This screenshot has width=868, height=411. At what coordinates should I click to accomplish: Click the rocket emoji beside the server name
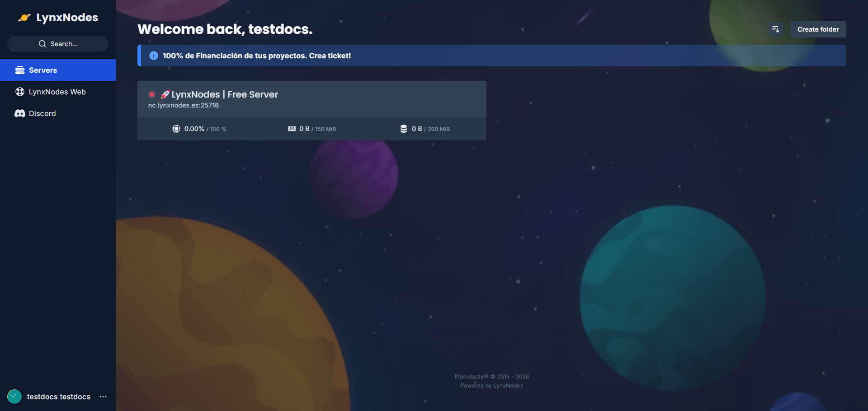coord(165,94)
